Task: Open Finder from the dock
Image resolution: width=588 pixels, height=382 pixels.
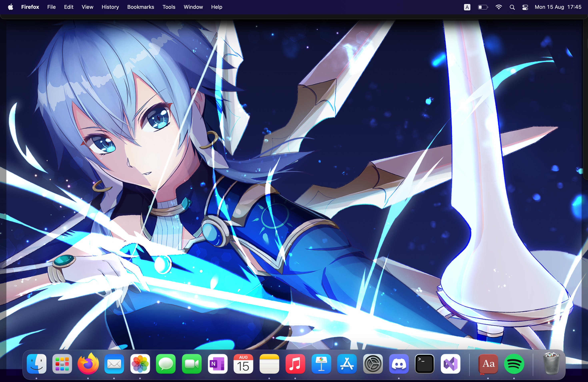Action: click(36, 364)
